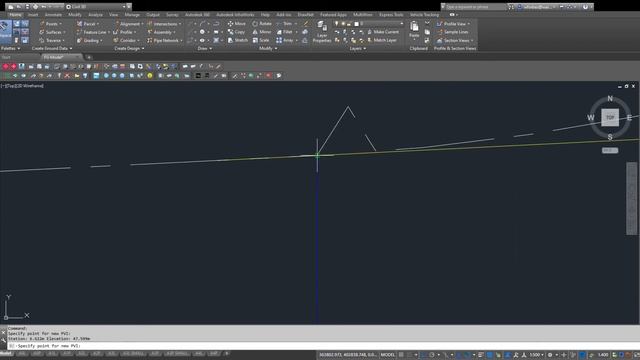
Task: Switch to the Insert ribbon tab
Action: 33,15
